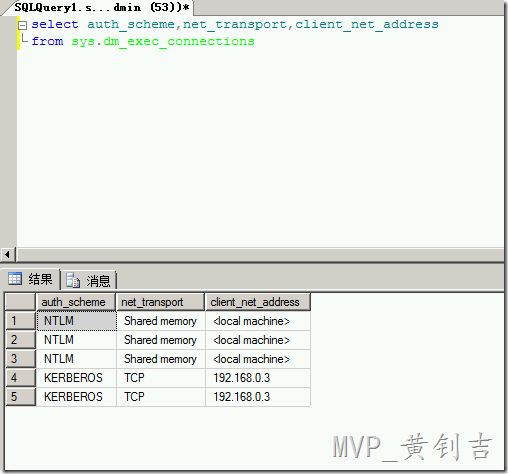508x474 pixels.
Task: Click the client_net_address column header
Action: [x=258, y=302]
